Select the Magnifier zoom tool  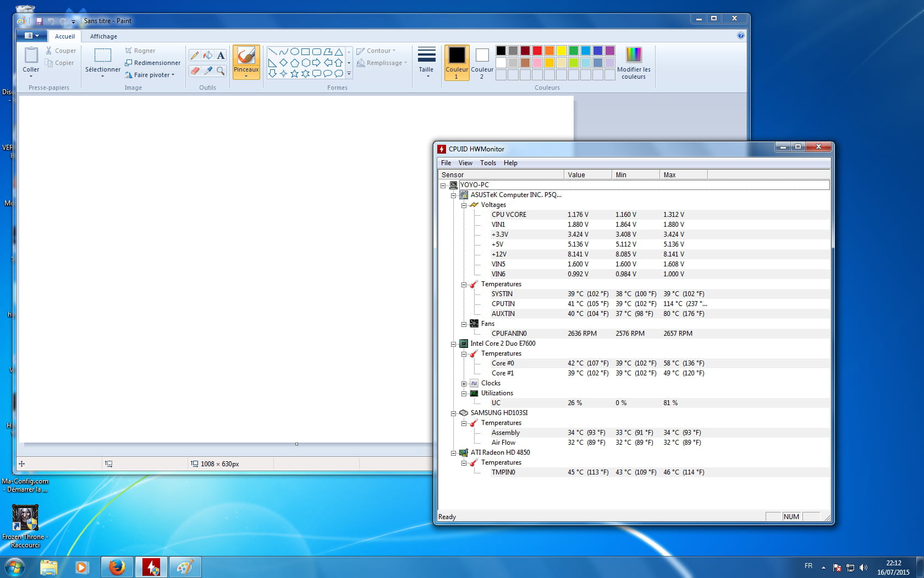221,70
